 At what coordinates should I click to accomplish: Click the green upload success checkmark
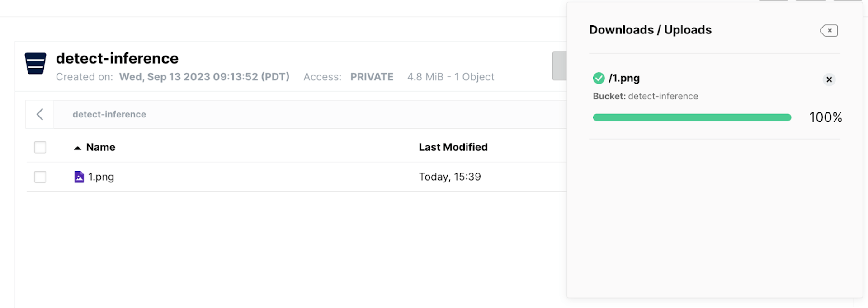click(x=599, y=78)
